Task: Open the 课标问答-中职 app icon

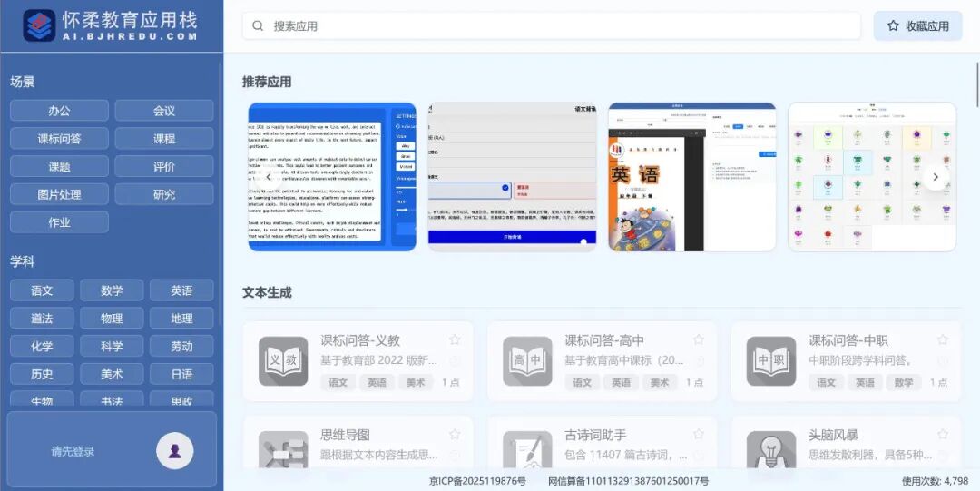Action: tap(771, 361)
